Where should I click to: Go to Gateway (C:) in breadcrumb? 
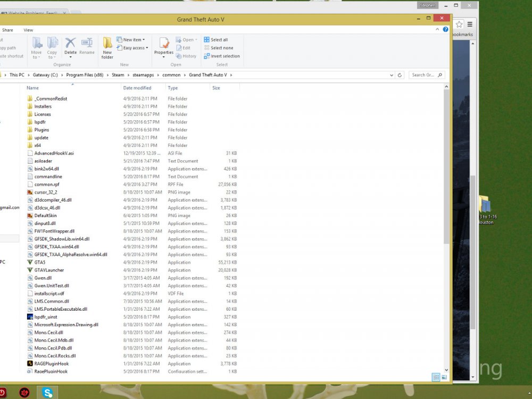coord(45,75)
